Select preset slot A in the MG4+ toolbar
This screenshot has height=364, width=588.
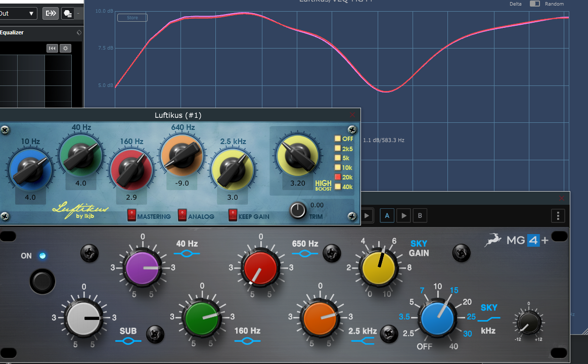click(387, 215)
